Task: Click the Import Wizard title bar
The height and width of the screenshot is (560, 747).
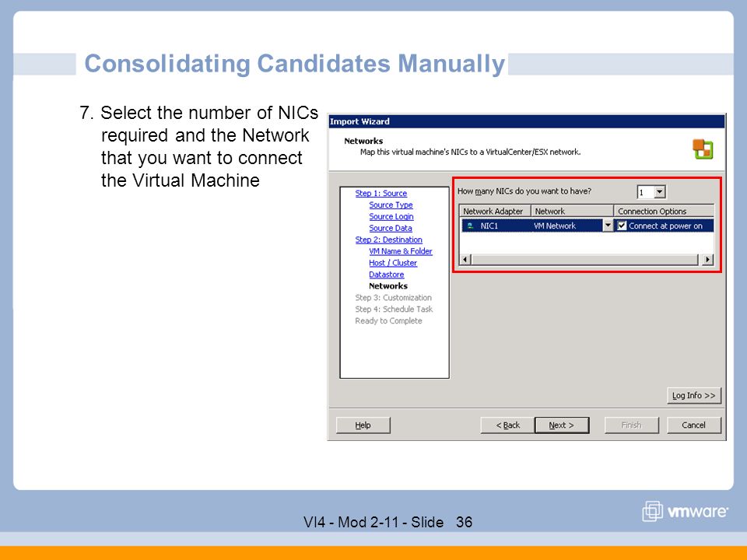Action: click(x=527, y=121)
